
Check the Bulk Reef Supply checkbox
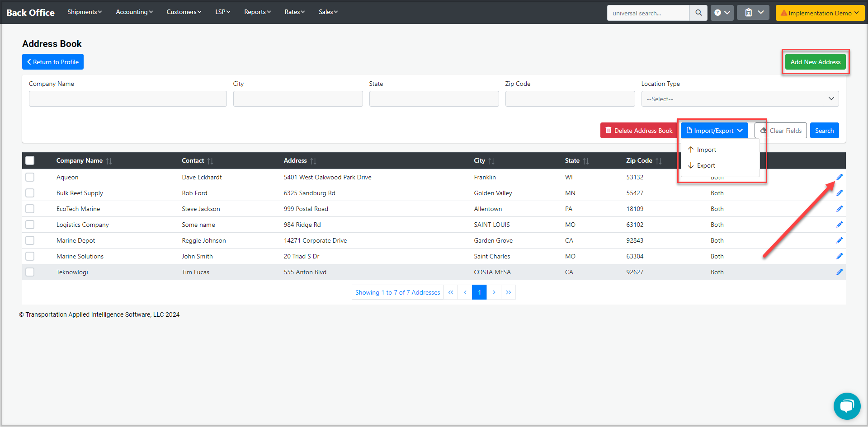(30, 193)
